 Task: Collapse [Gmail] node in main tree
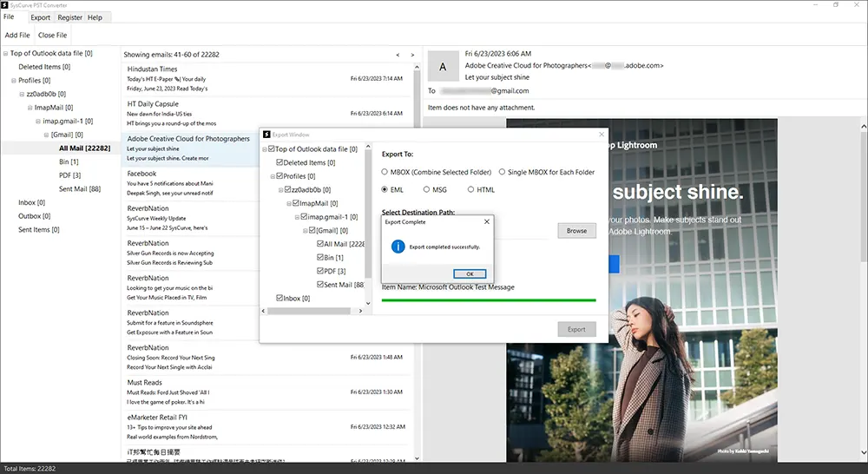(47, 135)
